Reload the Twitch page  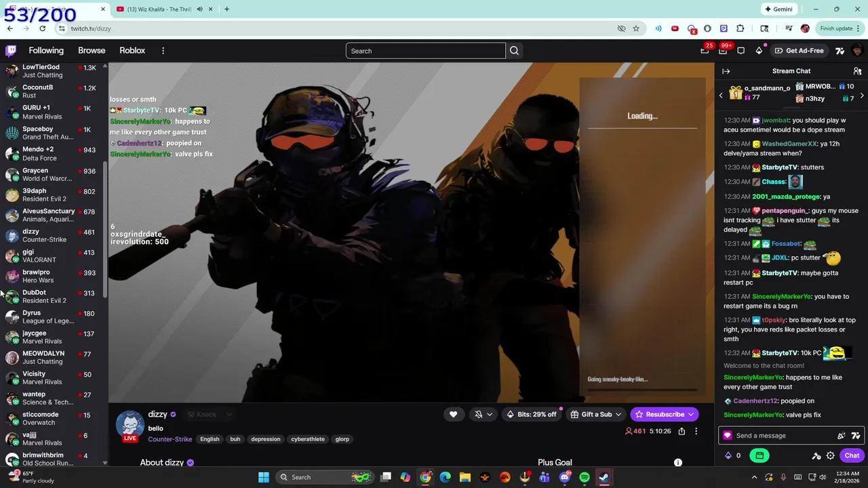click(42, 28)
